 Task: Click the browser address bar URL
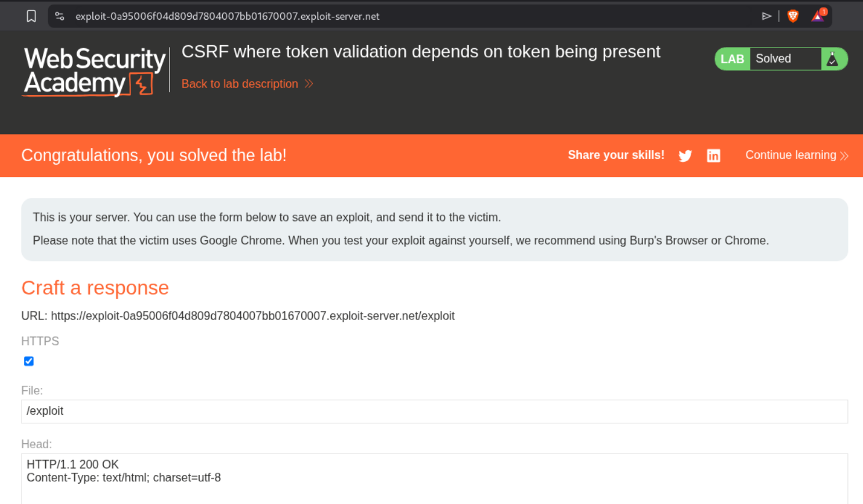(228, 16)
